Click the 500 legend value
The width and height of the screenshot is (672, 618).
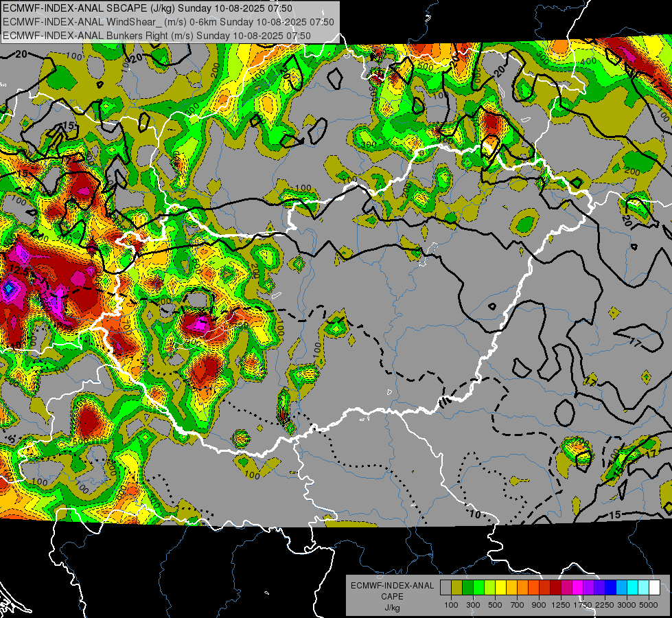(495, 605)
